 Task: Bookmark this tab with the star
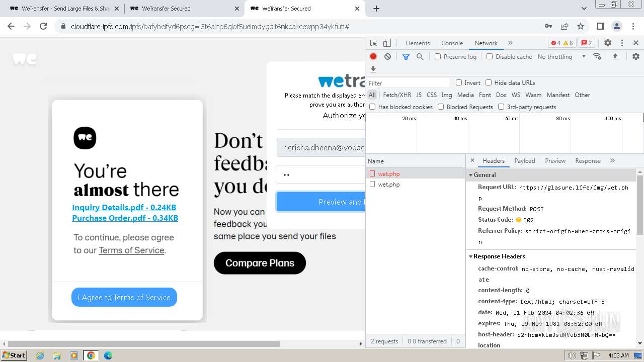tap(581, 26)
